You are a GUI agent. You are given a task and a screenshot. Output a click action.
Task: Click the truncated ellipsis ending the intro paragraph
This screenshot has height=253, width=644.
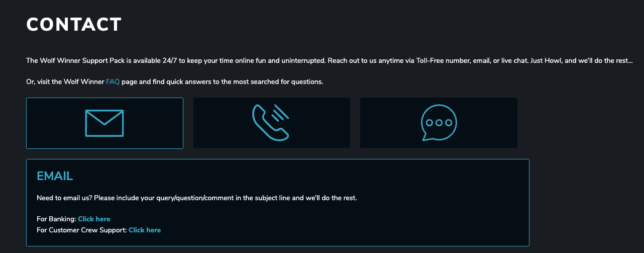coord(631,61)
